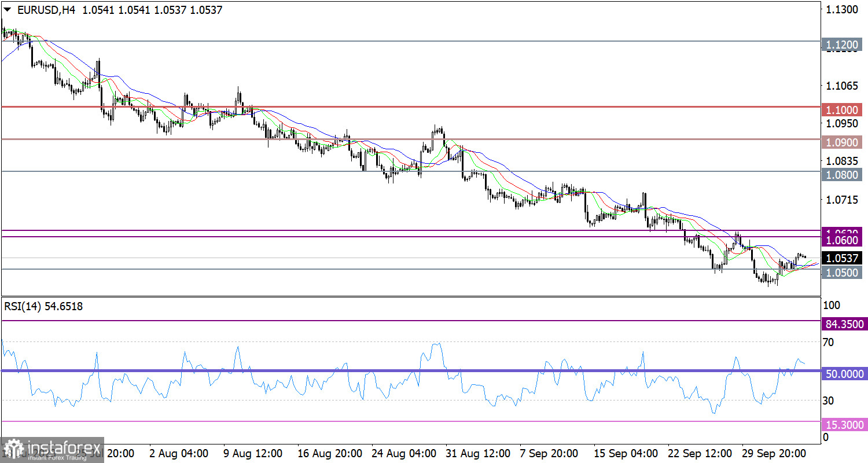Click the chart menu triangle beside EURUSD
This screenshot has height=463, width=868.
pyautogui.click(x=8, y=10)
